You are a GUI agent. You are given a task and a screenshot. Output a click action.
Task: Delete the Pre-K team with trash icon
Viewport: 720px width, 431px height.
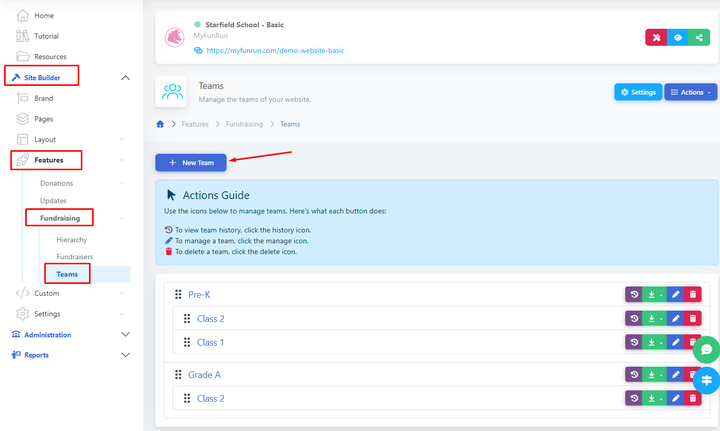pyautogui.click(x=694, y=294)
